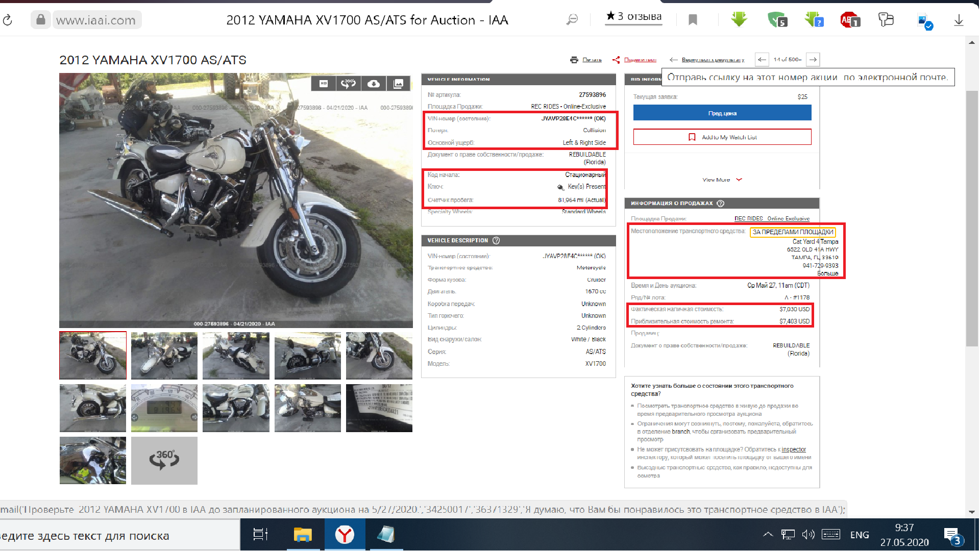Click the page vertical scrollbar thumb

point(972,218)
